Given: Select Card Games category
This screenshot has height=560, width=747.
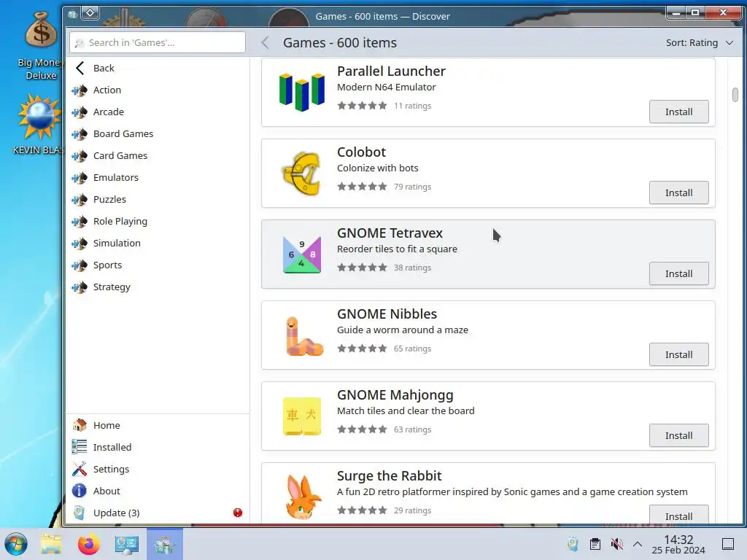Looking at the screenshot, I should 158,156.
